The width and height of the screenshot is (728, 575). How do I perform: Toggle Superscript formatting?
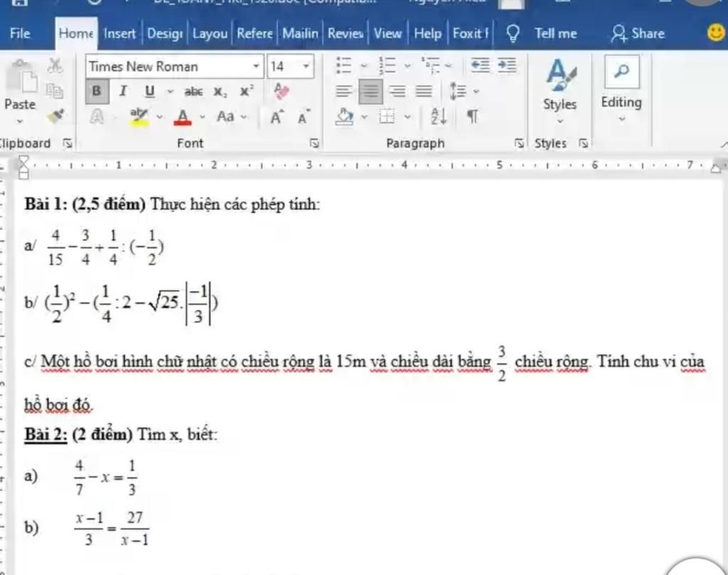click(247, 91)
